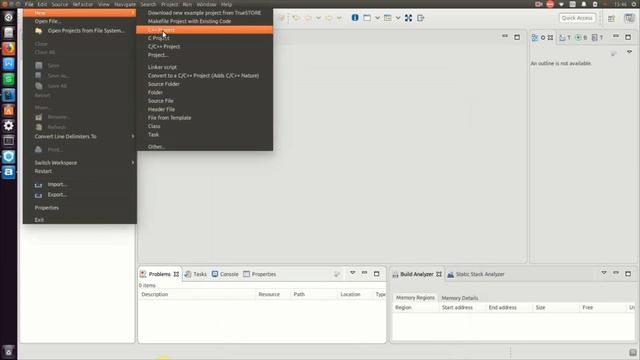Screen dimensions: 640x360
Task: Switch to the Static Stack Analyzer tab
Action: (x=476, y=274)
